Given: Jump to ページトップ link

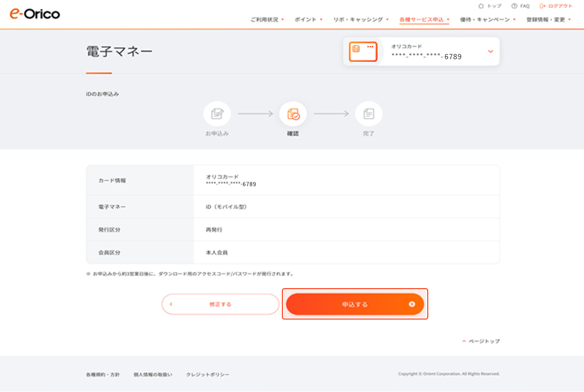Looking at the screenshot, I should [484, 341].
